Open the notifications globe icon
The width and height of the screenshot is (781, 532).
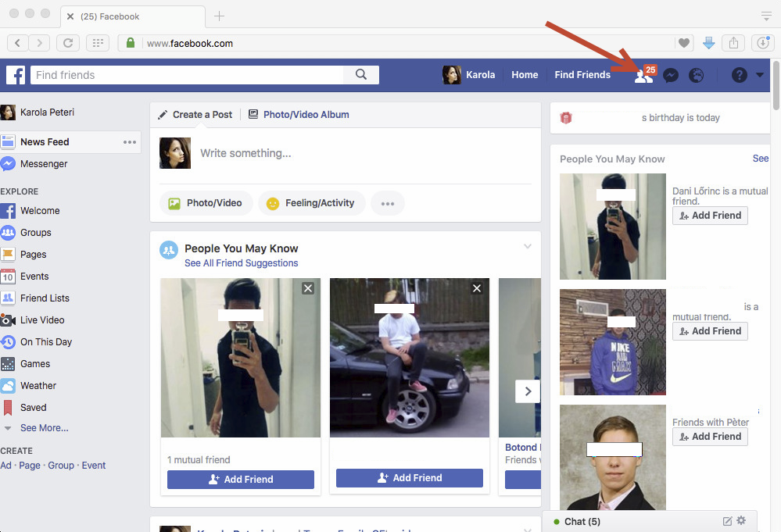coord(696,75)
